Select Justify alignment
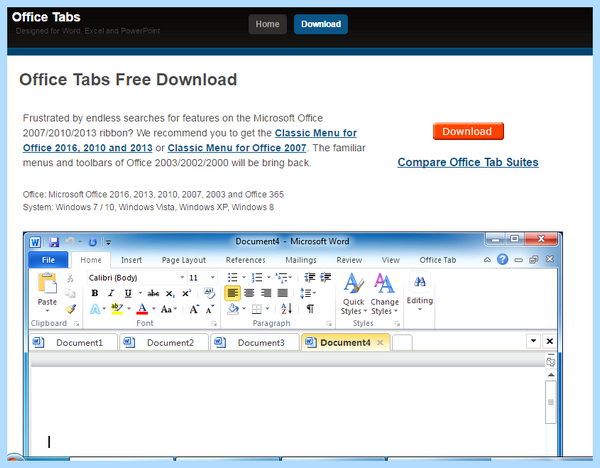The height and width of the screenshot is (468, 600). click(x=282, y=293)
